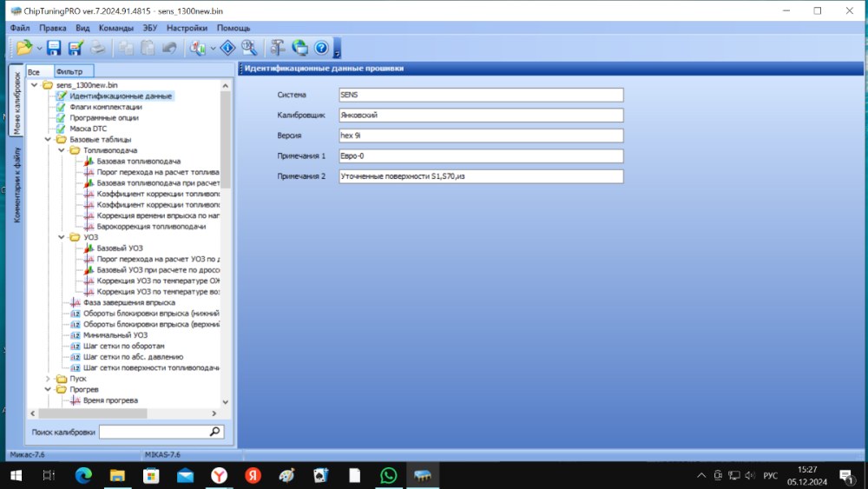Click the Примечания 2 field
Screen dimensions: 868x489
point(481,176)
